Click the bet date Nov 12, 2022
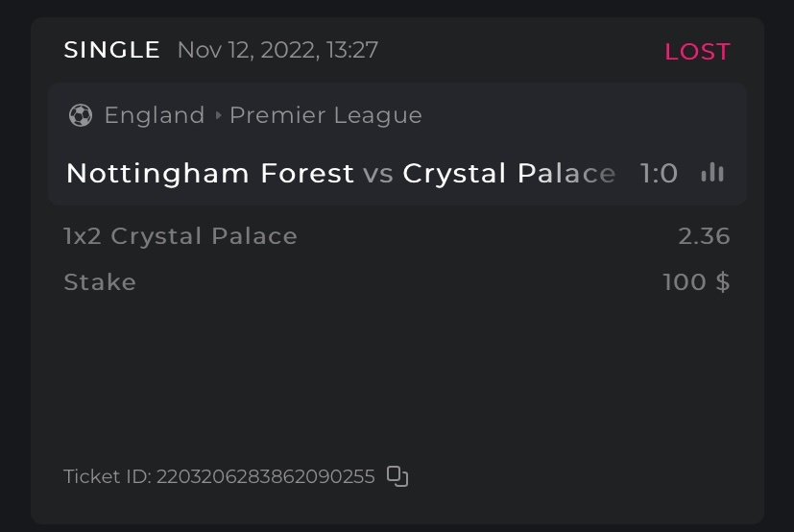Screen dimensions: 794x532 pos(246,50)
